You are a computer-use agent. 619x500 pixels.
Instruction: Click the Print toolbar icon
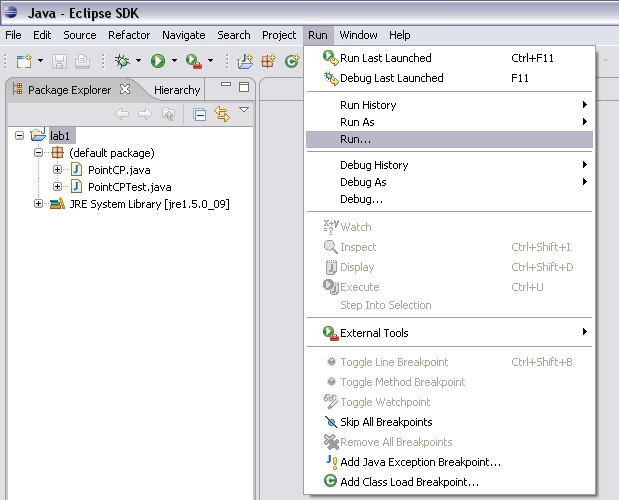pos(82,61)
